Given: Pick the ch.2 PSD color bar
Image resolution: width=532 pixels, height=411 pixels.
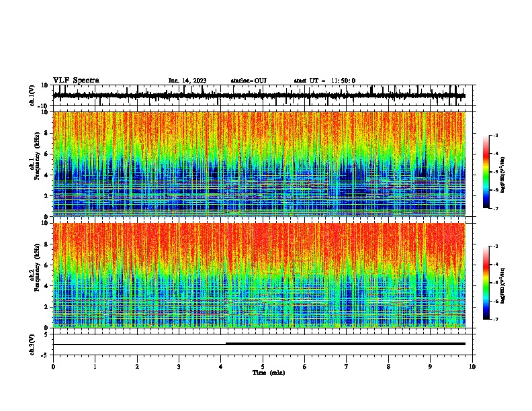Looking at the screenshot, I should [486, 283].
